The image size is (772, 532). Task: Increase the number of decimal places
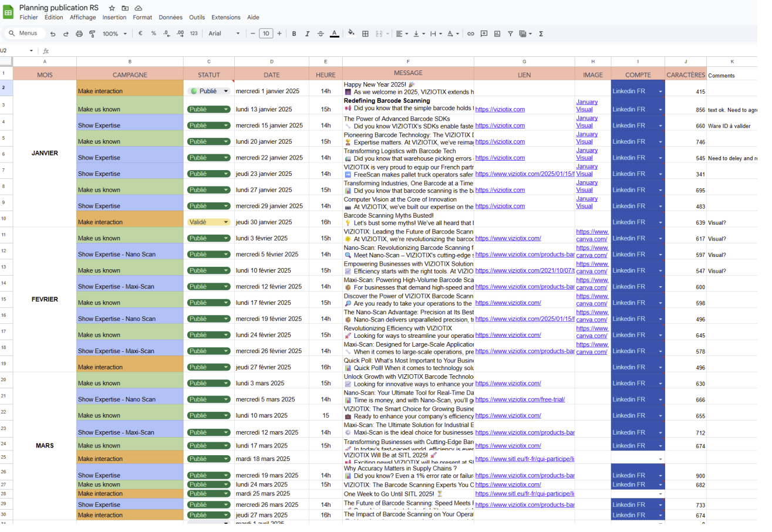180,33
